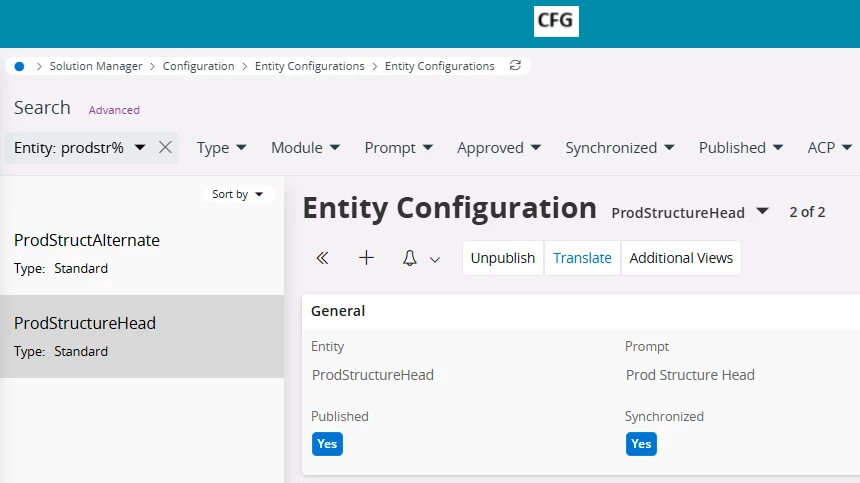
Task: Open the Type filter dropdown
Action: coord(221,148)
